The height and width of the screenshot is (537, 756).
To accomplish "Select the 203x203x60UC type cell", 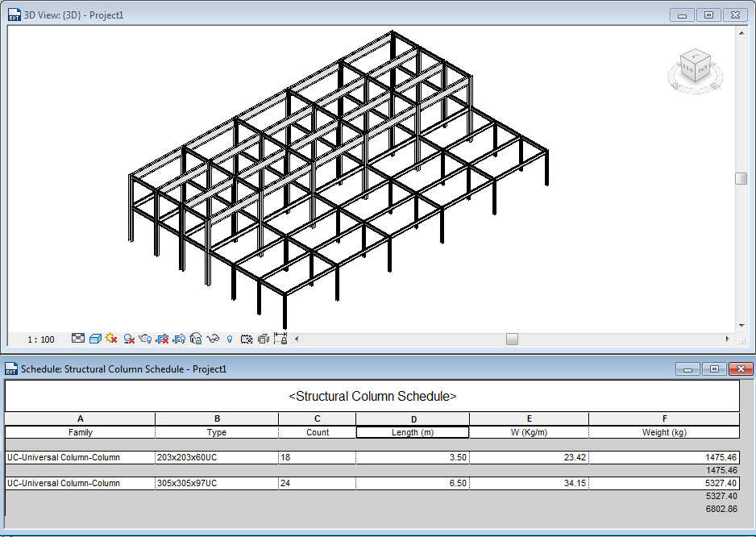I will point(217,457).
